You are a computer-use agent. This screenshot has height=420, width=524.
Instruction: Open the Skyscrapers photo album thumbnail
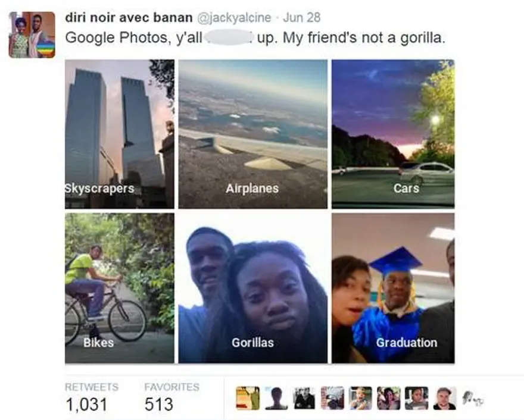tap(120, 134)
